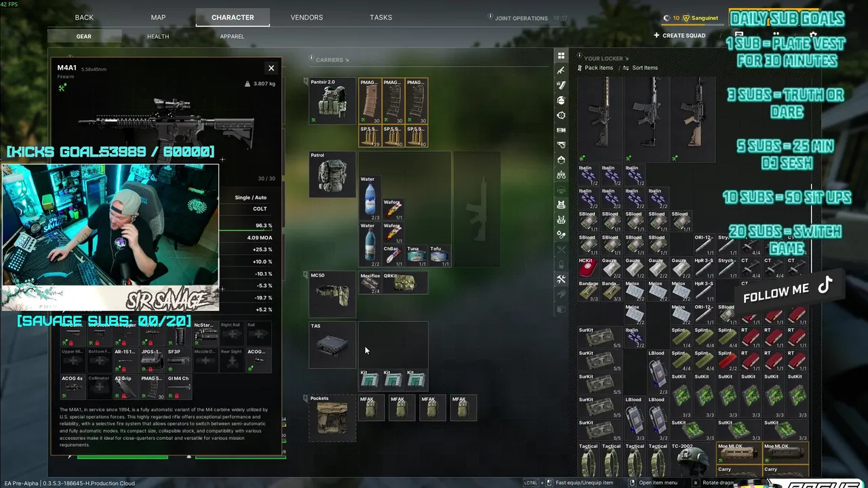The height and width of the screenshot is (488, 868).
Task: Filter locker by magazines and ammo icon
Action: point(561,85)
